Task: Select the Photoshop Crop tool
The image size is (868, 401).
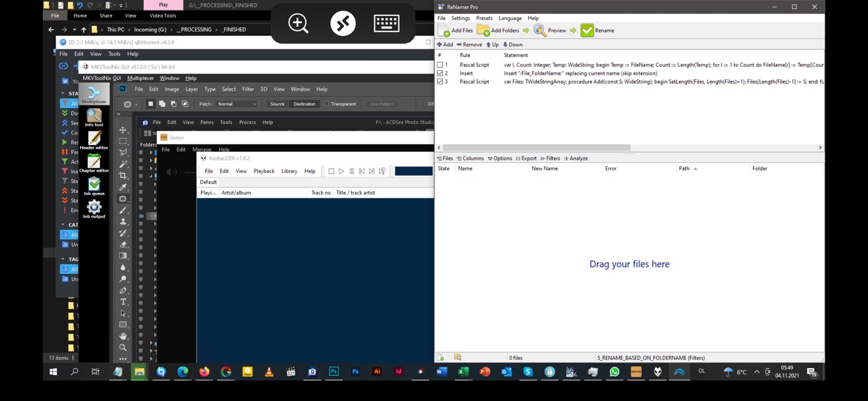Action: point(123,176)
